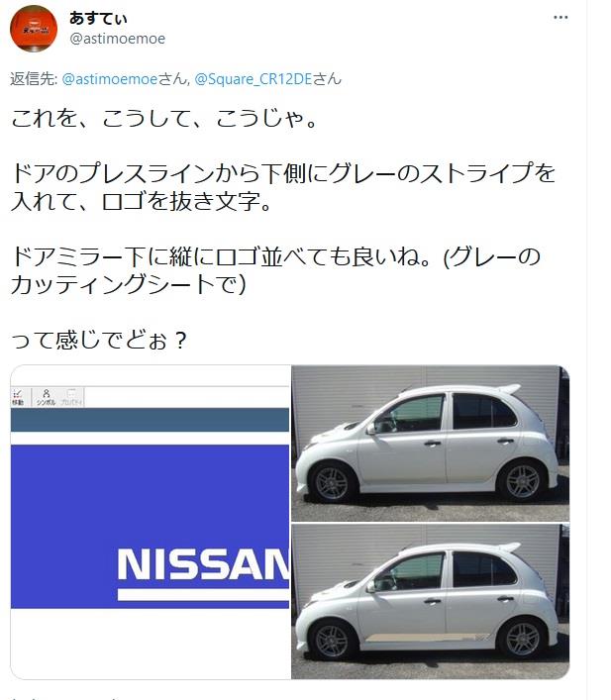Open the tweet's more options menu
This screenshot has height=700, width=611.
[560, 18]
